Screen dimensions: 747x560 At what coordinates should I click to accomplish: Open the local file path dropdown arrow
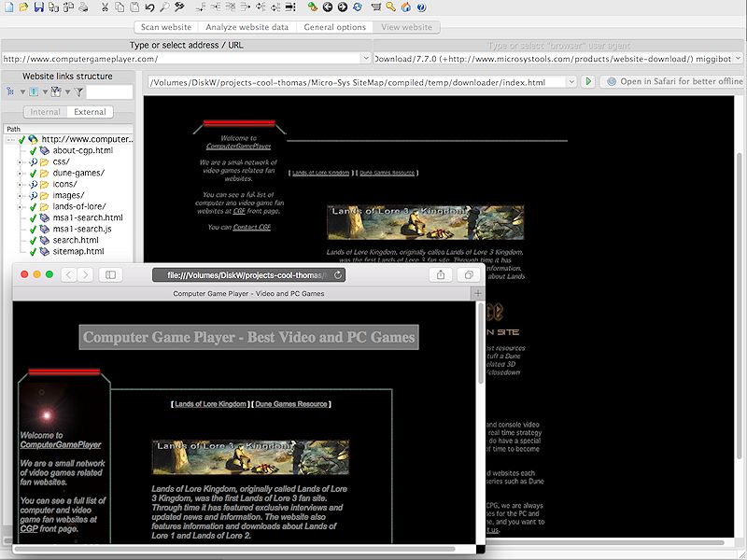pos(571,82)
